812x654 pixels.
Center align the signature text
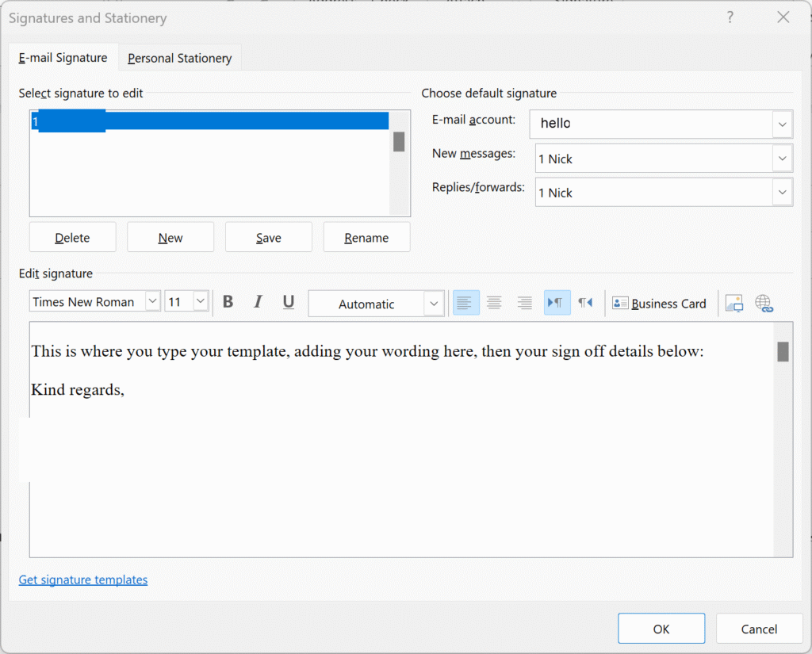click(x=494, y=302)
